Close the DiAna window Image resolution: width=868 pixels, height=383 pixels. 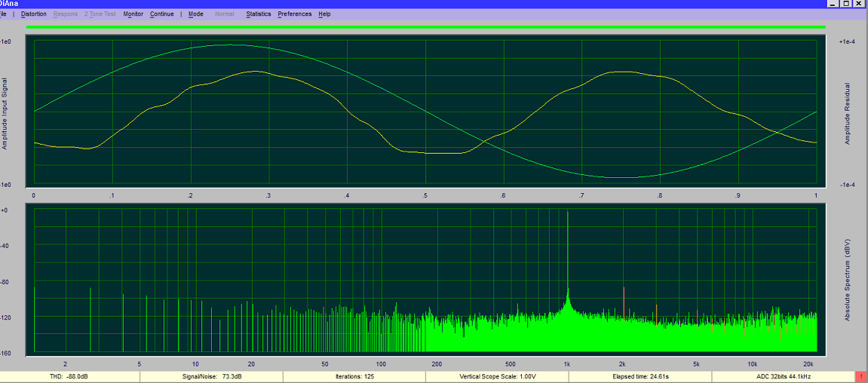tap(859, 3)
